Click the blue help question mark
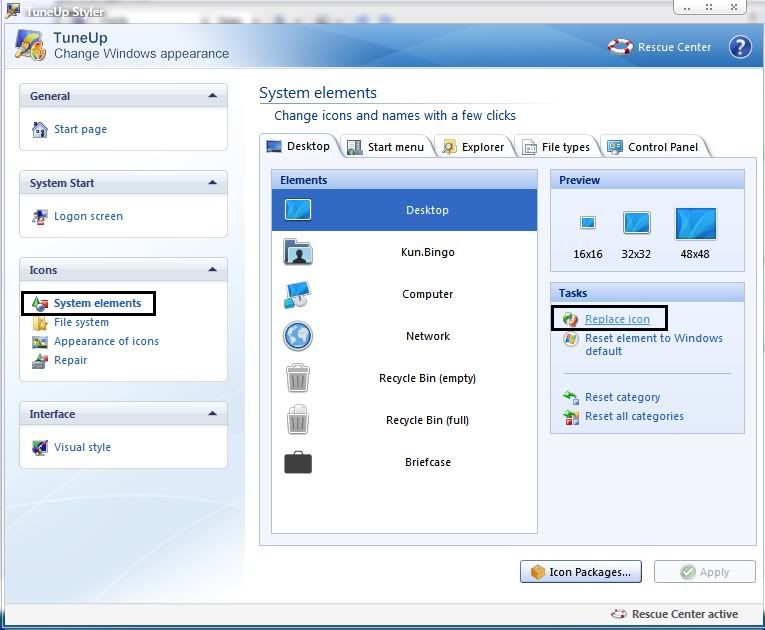 740,47
